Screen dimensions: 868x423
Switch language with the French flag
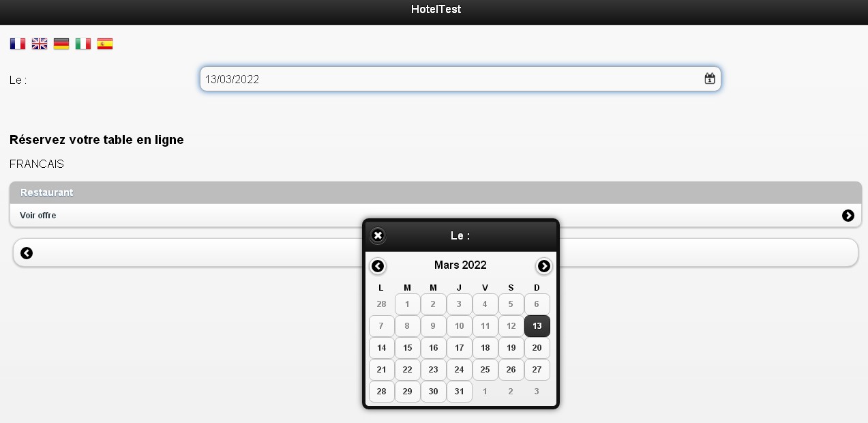click(18, 44)
